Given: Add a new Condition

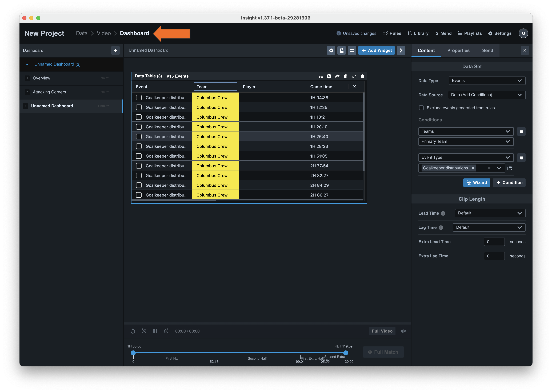Looking at the screenshot, I should pyautogui.click(x=509, y=183).
